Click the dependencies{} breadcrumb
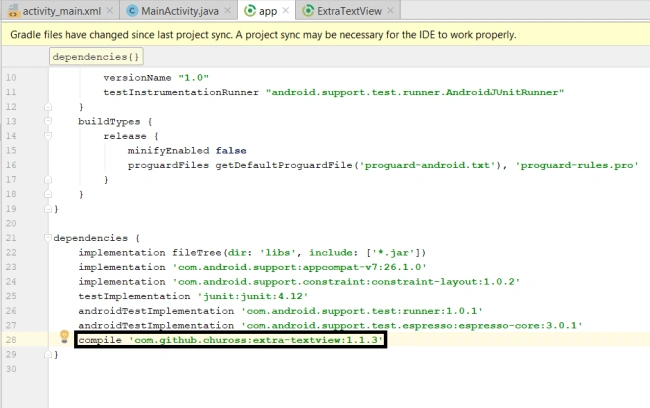Screen dimensions: 650x408 click(96, 57)
